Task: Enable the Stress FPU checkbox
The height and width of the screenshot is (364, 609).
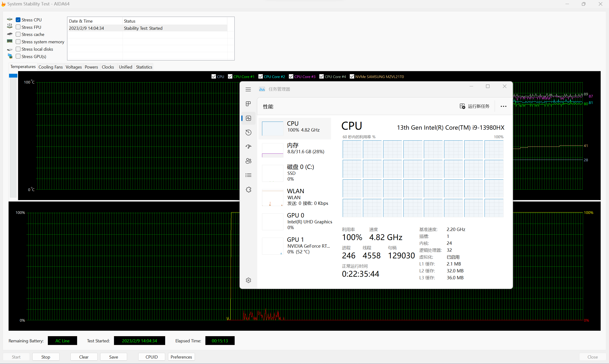Action: 18,27
